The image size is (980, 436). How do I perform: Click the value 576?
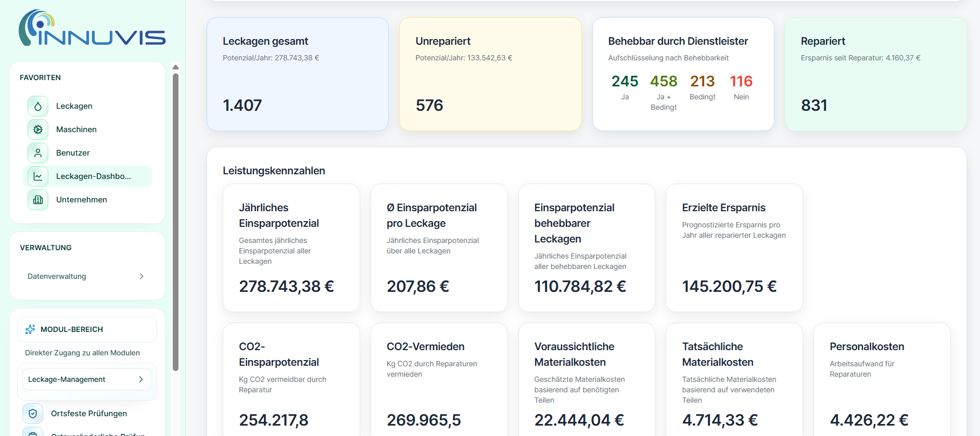[x=429, y=105]
